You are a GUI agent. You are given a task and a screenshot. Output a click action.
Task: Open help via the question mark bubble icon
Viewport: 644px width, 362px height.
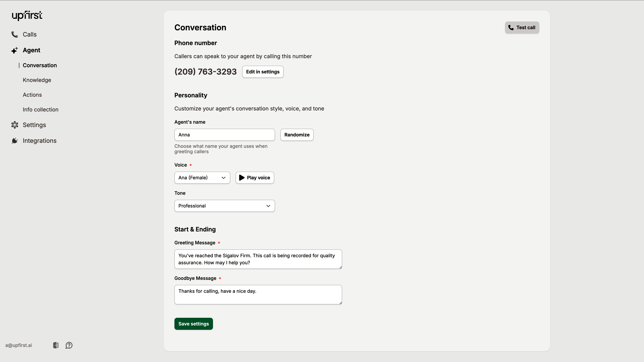click(69, 345)
